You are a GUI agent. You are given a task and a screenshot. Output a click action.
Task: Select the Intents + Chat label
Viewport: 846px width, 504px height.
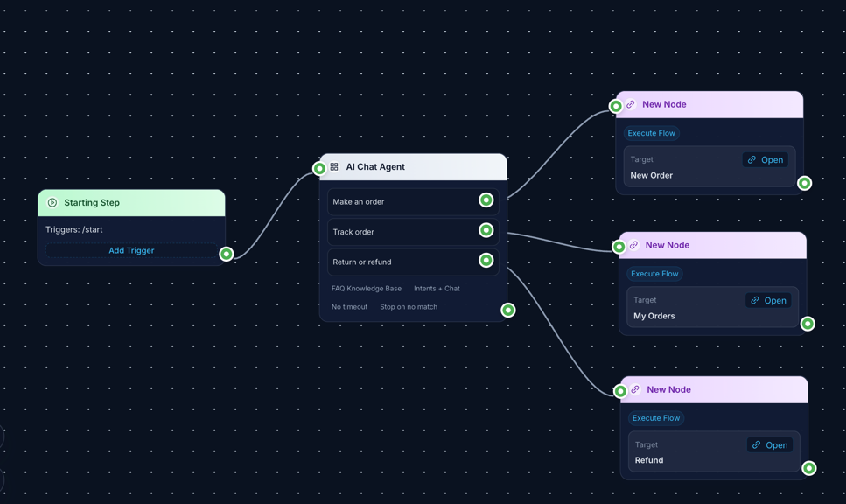click(x=437, y=288)
